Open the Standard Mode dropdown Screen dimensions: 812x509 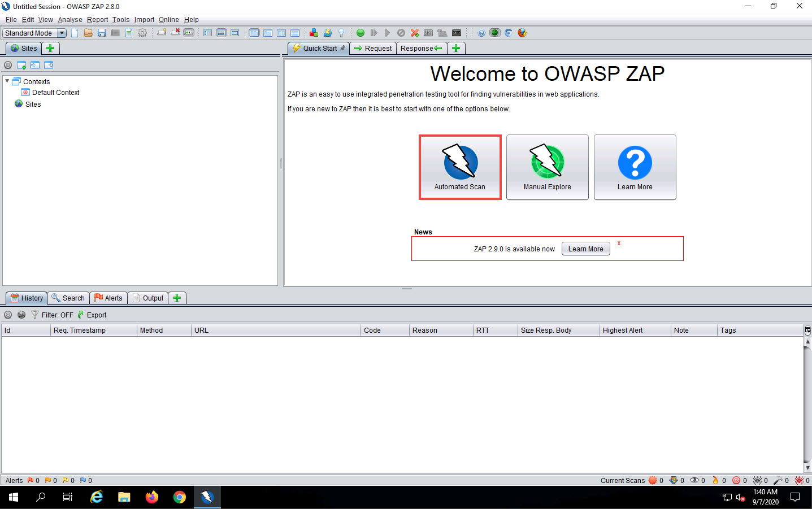(x=62, y=33)
